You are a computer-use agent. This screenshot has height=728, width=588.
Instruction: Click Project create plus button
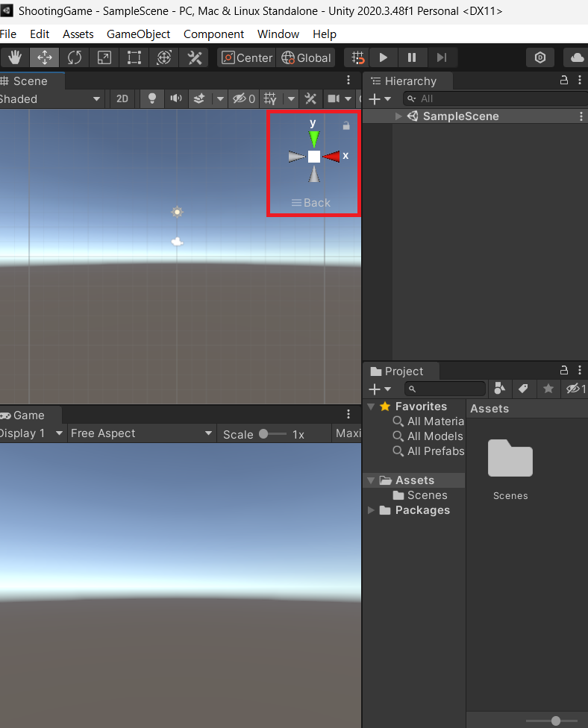(380, 389)
